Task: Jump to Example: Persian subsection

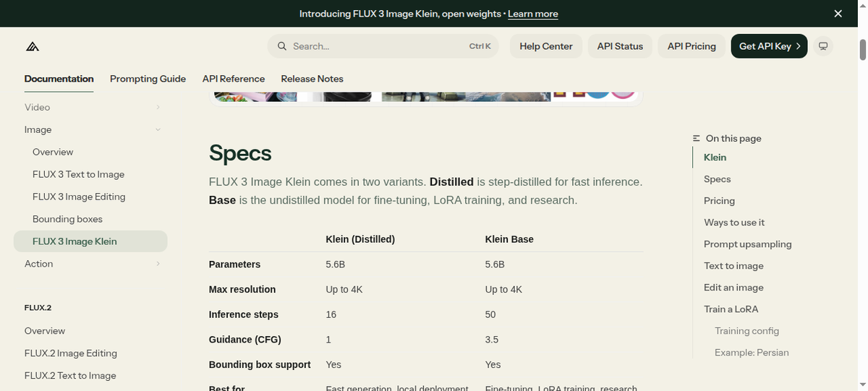Action: point(752,353)
